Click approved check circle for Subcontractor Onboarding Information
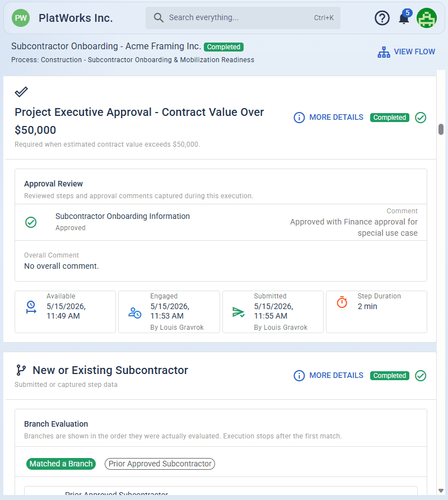448x500 pixels. coord(31,222)
